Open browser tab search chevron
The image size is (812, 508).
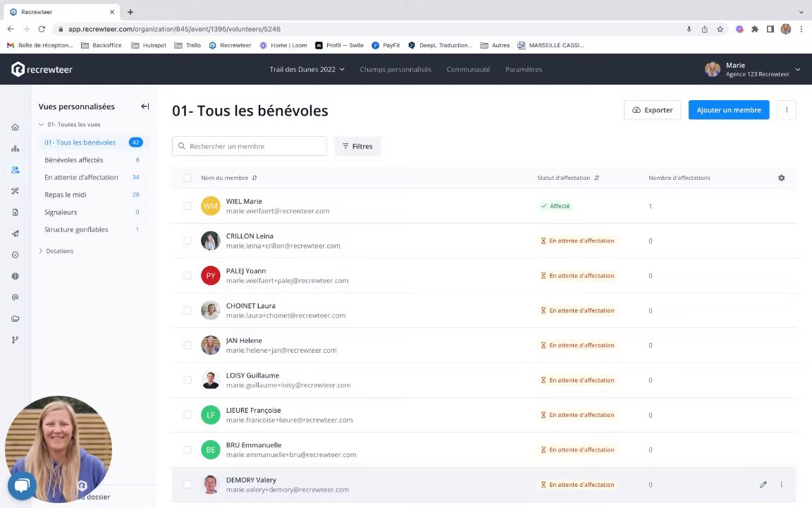801,12
